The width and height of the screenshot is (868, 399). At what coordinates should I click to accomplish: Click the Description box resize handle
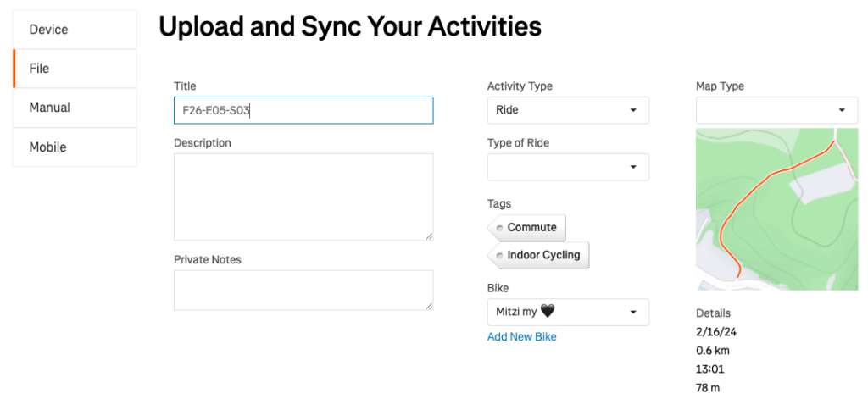tap(429, 236)
